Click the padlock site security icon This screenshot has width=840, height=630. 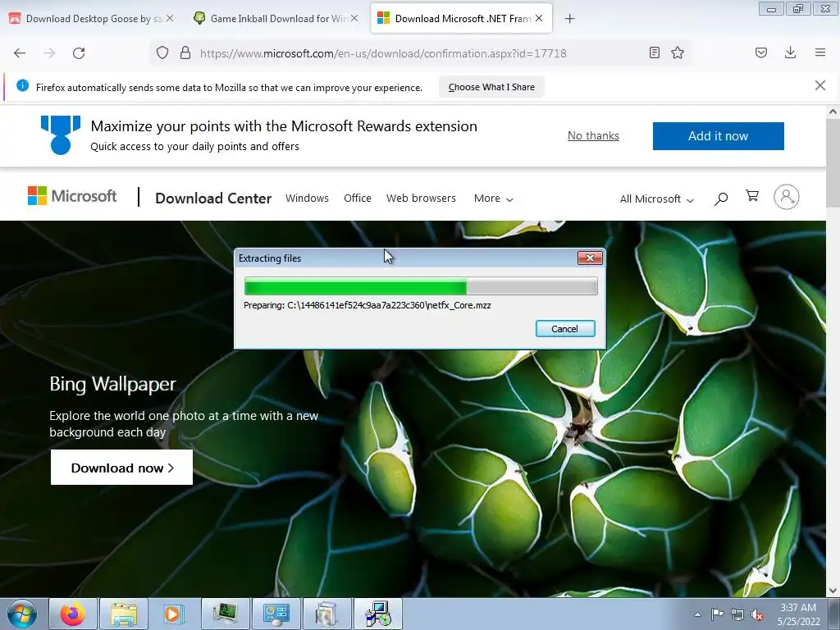coord(185,52)
